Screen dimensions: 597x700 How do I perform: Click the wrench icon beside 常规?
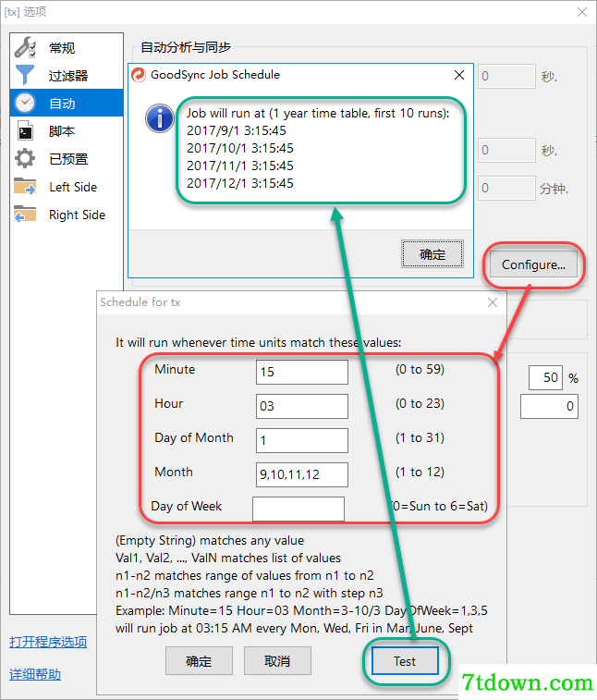25,47
